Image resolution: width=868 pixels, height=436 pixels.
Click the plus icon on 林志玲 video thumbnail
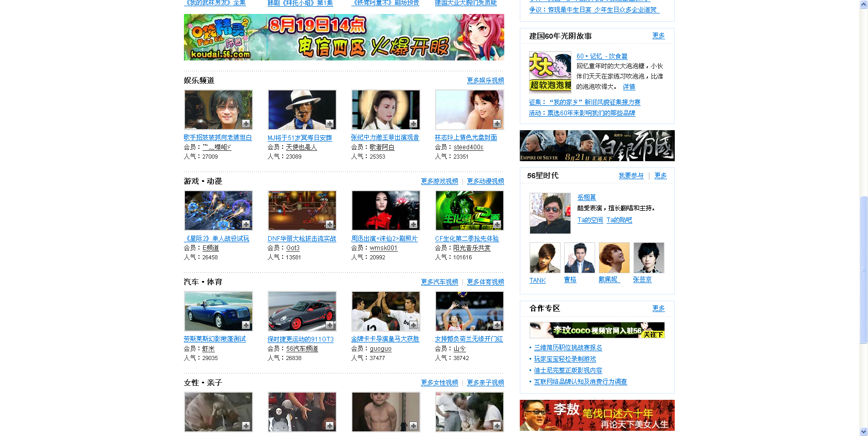point(497,124)
